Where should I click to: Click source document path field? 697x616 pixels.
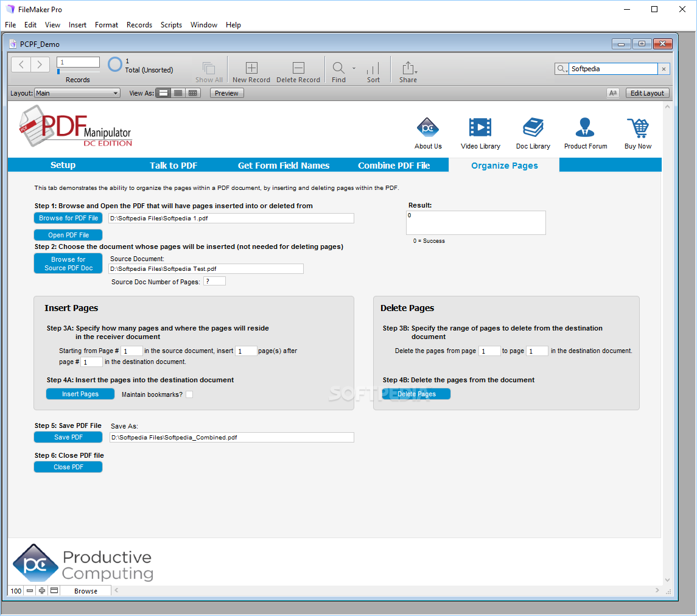coord(206,269)
